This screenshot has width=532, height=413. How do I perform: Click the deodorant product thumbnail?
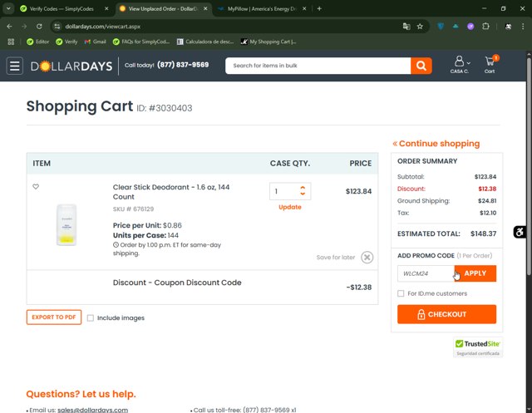[x=66, y=225]
